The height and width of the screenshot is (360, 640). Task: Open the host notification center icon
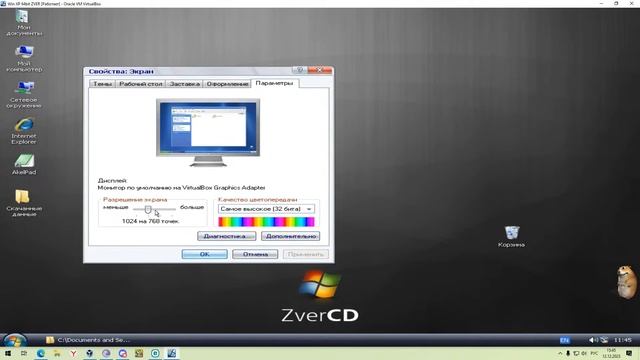pyautogui.click(x=629, y=353)
